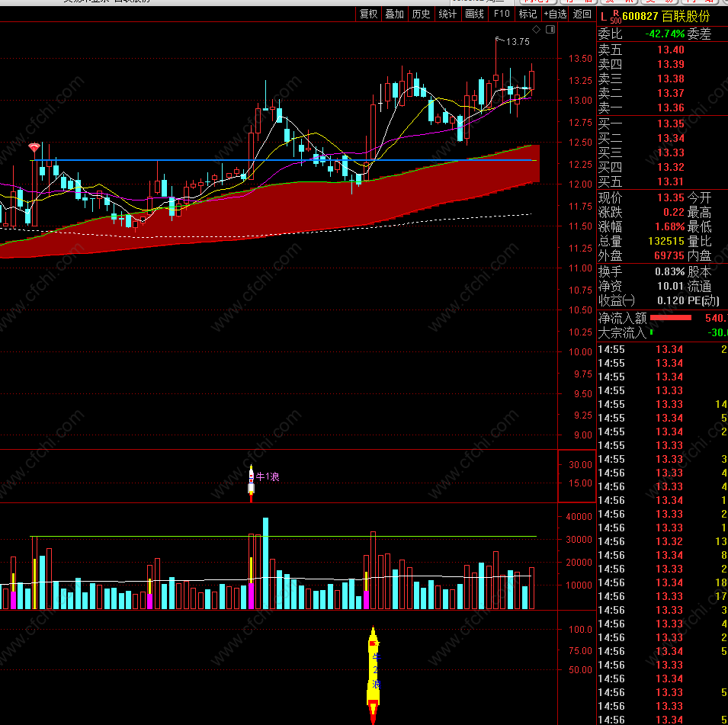Click the 净流入额 red inflow bar
Viewport: 728px width, 725px height.
[671, 318]
